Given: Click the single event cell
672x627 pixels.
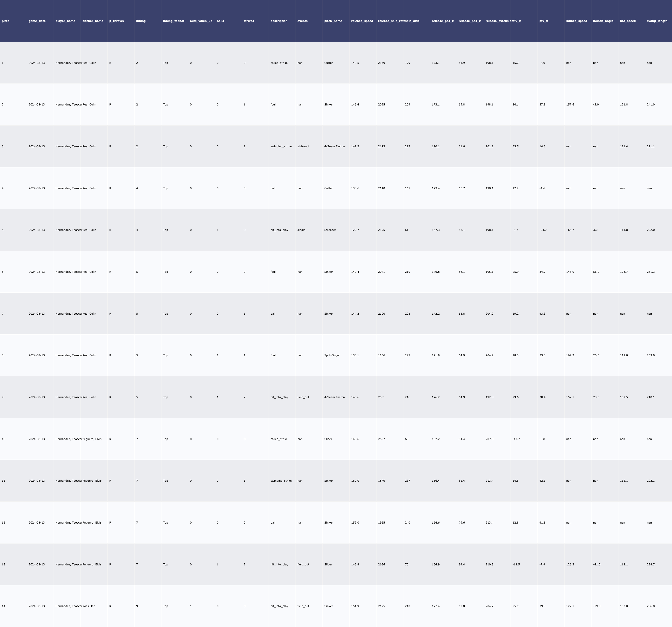Looking at the screenshot, I should (301, 230).
